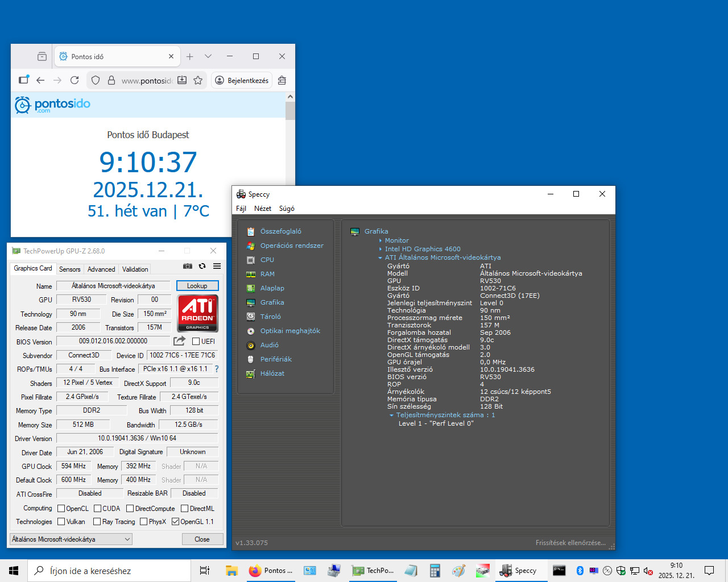Open Calculator from the taskbar
The image size is (728, 582).
point(435,571)
